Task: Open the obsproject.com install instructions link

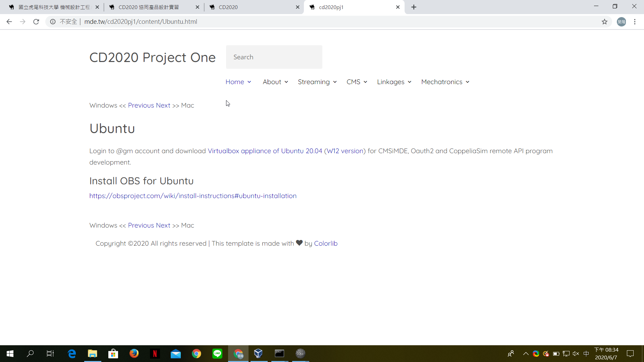Action: pyautogui.click(x=193, y=196)
